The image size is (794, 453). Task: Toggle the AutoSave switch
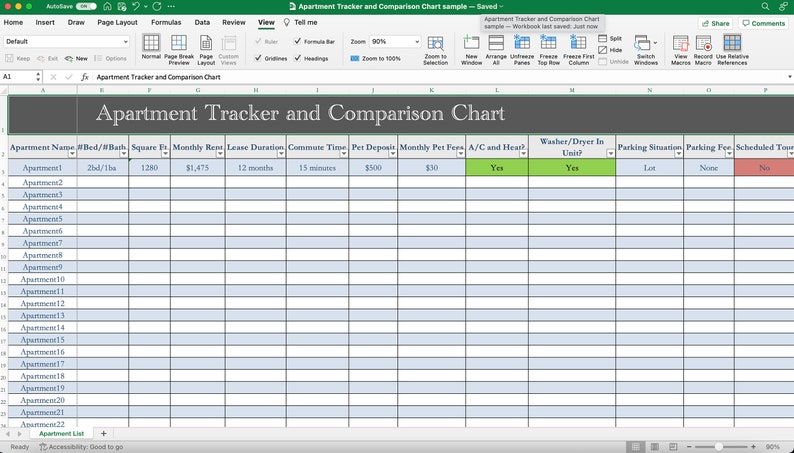86,7
